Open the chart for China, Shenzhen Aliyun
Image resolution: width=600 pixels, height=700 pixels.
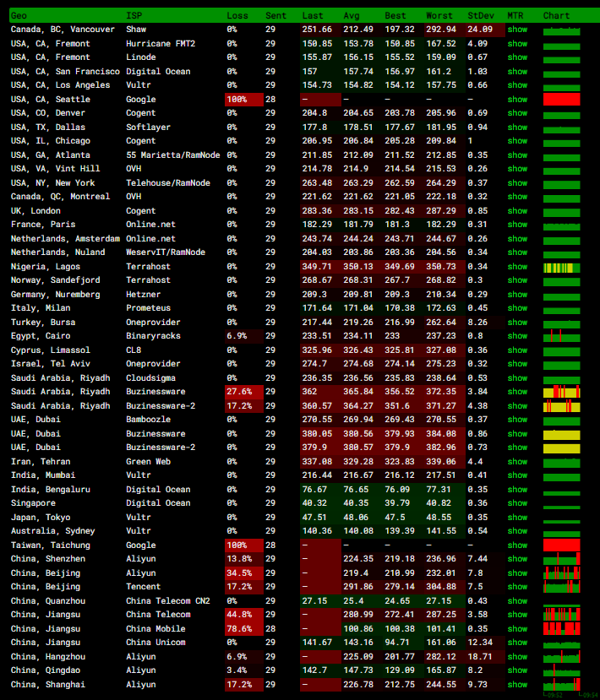[x=562, y=559]
